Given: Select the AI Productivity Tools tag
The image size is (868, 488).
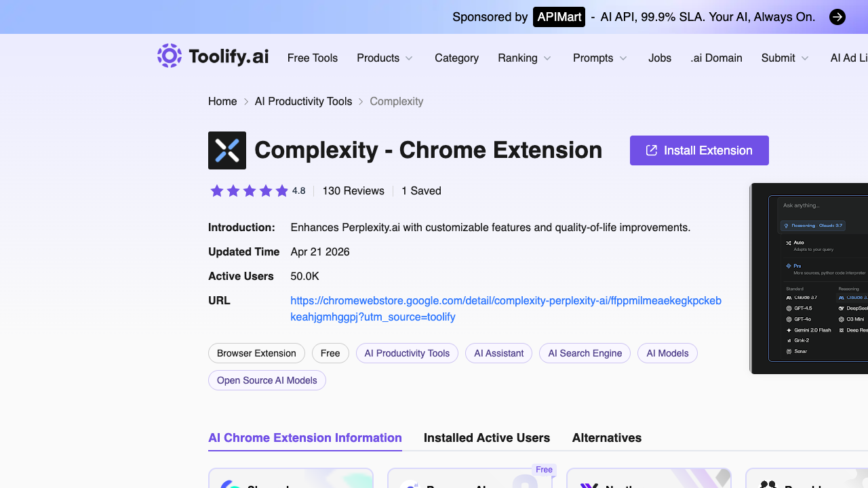Looking at the screenshot, I should click(x=407, y=353).
